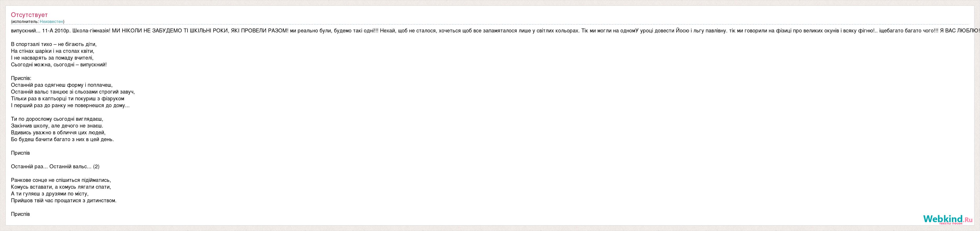Click the line 'Тільки раз в каптьорці'
Screen dimensions: 980x231
[68, 99]
